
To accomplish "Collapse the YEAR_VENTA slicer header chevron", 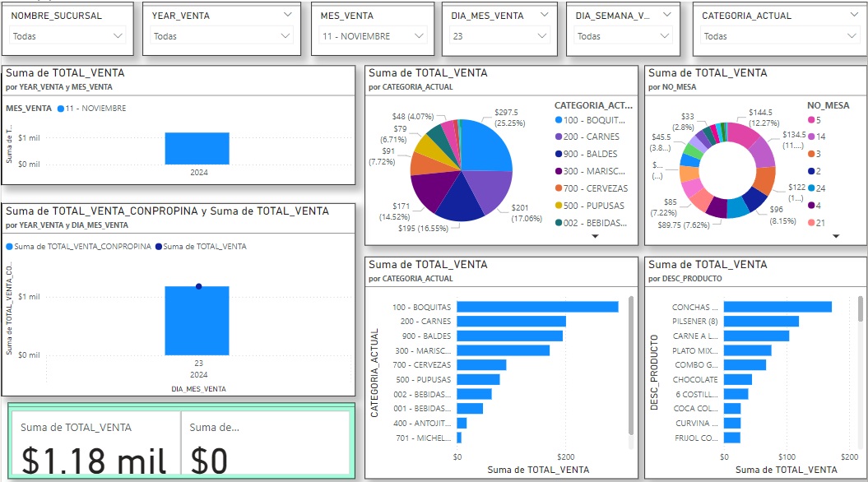I will pyautogui.click(x=287, y=15).
